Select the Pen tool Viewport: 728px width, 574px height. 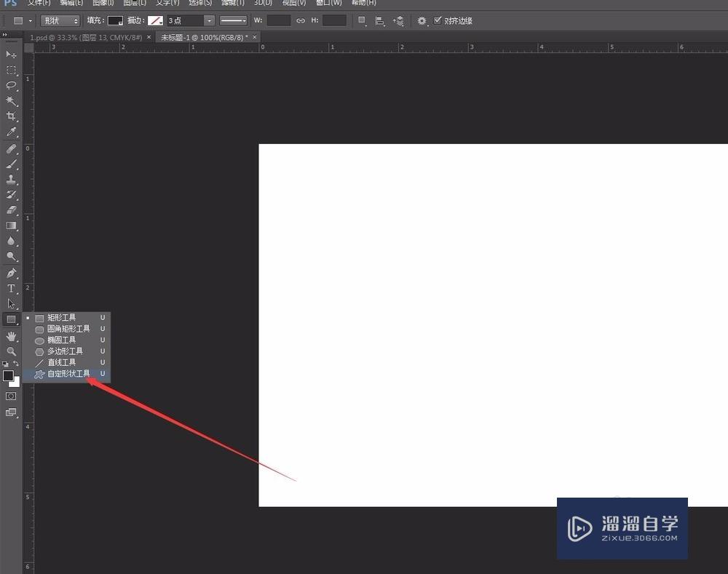point(10,273)
